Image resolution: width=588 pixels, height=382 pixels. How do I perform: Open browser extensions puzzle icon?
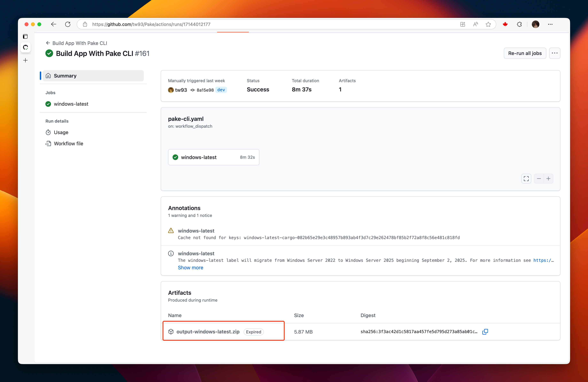[x=519, y=24]
